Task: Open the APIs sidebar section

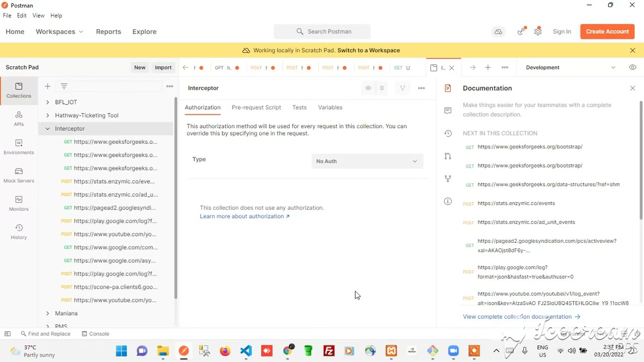Action: [x=19, y=119]
